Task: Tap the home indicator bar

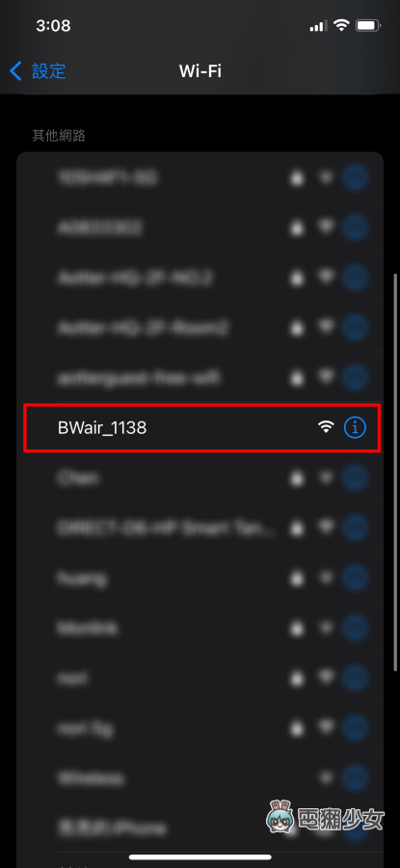Action: [x=200, y=856]
